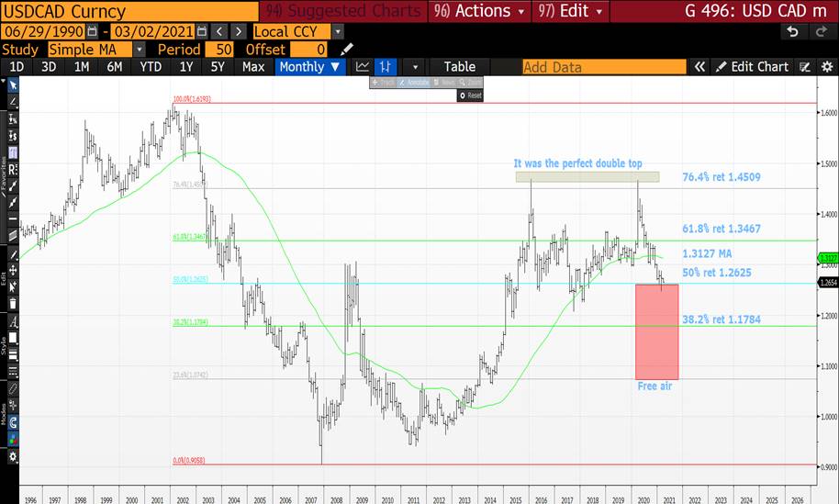The image size is (839, 504).
Task: Click the pencil icon beside Offset
Action: pyautogui.click(x=346, y=49)
